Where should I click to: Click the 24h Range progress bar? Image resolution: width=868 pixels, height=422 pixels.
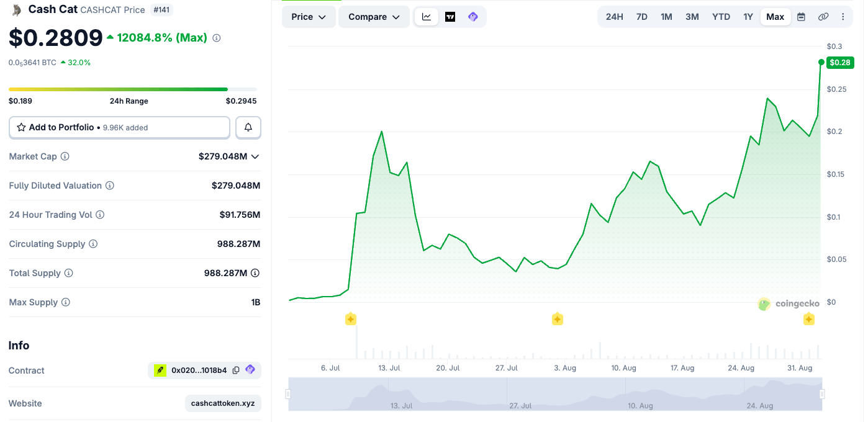132,89
